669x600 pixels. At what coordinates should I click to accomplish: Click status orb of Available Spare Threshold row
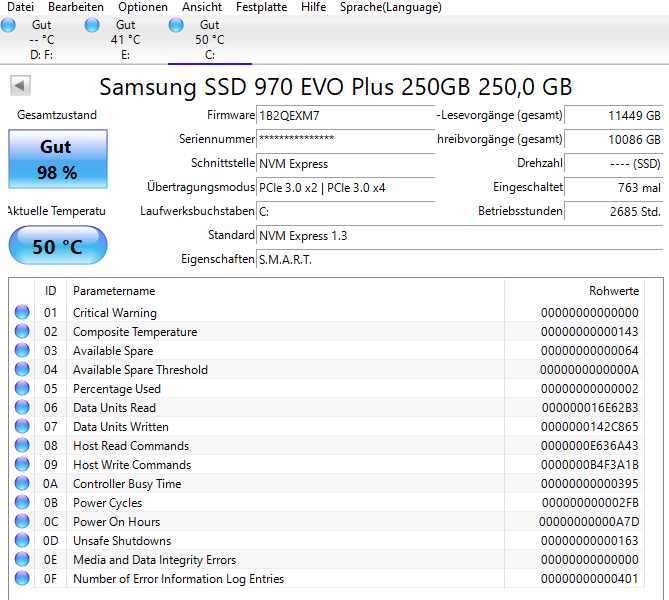pos(22,369)
